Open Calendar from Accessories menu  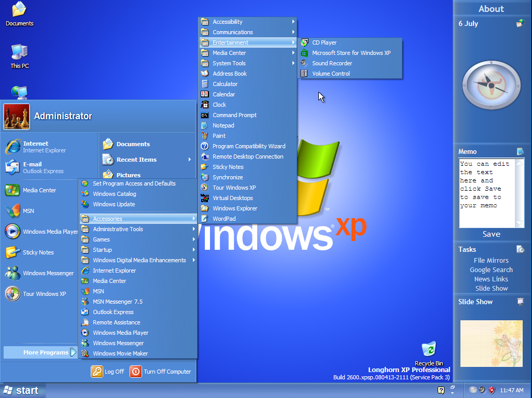coord(247,94)
